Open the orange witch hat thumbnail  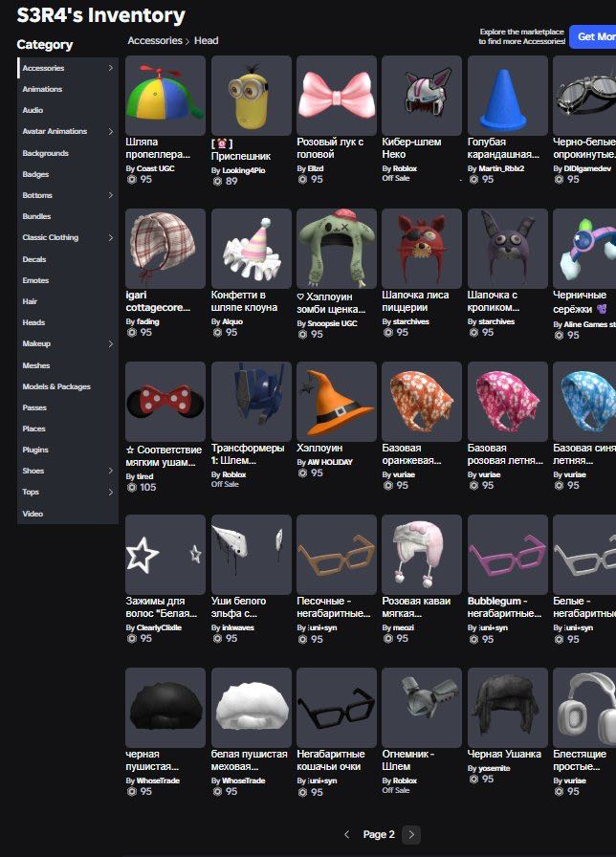click(336, 401)
